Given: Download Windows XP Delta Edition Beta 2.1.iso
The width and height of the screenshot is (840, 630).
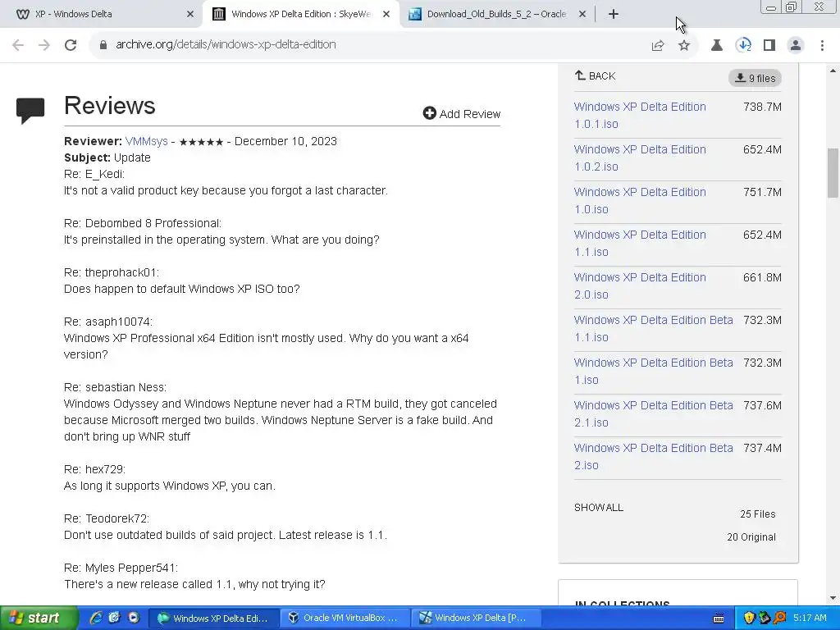Looking at the screenshot, I should [x=653, y=413].
